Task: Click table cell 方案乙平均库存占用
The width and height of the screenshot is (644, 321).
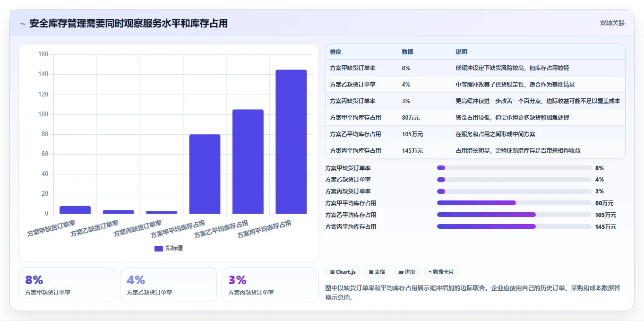Action: tap(356, 134)
